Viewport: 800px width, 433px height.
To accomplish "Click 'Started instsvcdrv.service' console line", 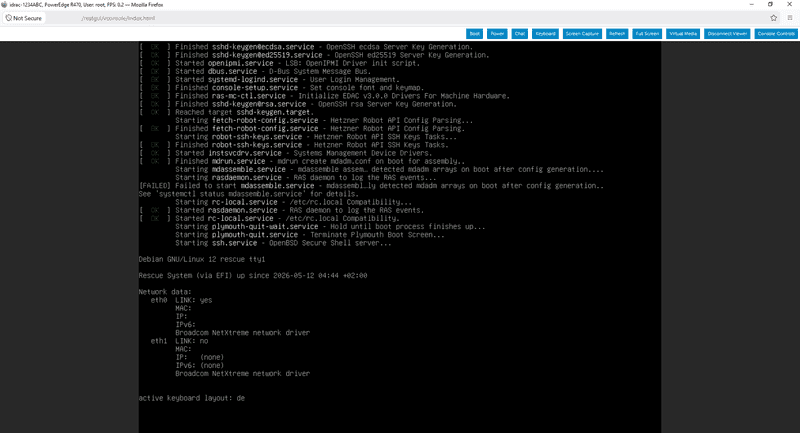I will [285, 153].
